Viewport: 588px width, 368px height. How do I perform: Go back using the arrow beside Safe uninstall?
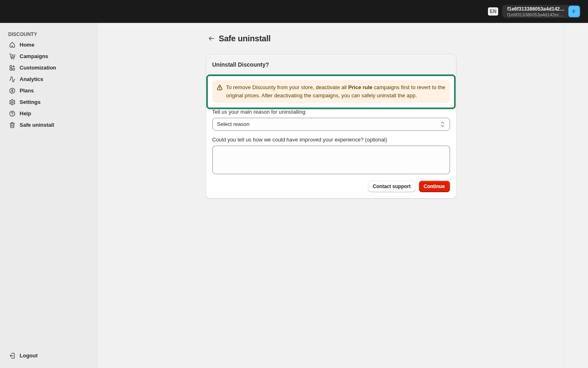click(211, 38)
